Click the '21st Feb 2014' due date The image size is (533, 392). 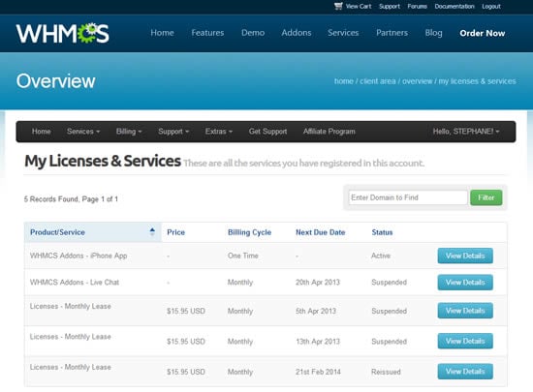point(318,372)
